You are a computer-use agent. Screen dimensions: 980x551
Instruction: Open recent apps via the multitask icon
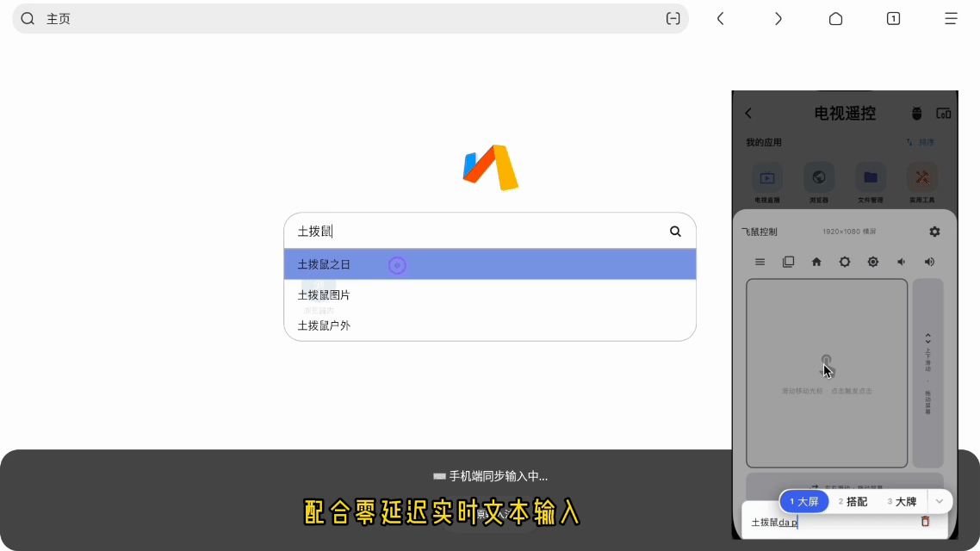[x=788, y=262]
